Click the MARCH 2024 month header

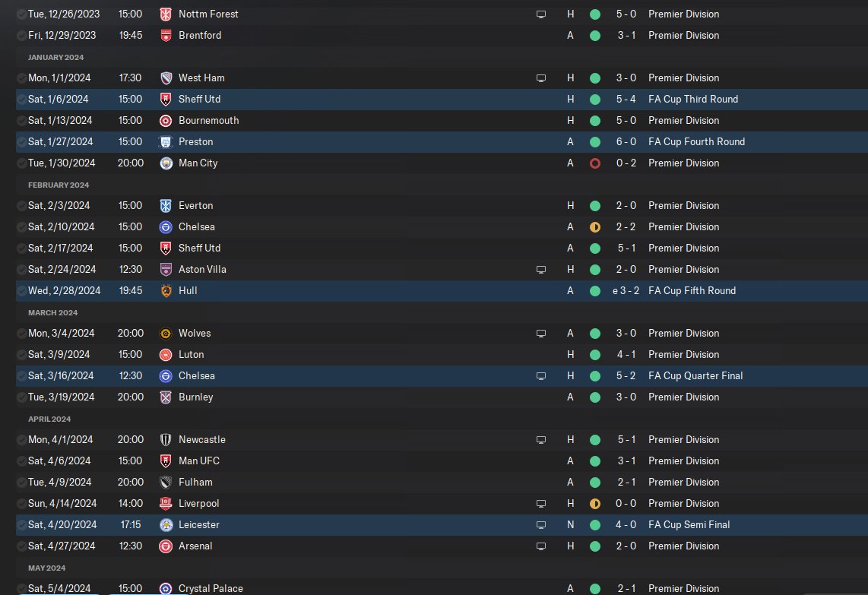(52, 312)
